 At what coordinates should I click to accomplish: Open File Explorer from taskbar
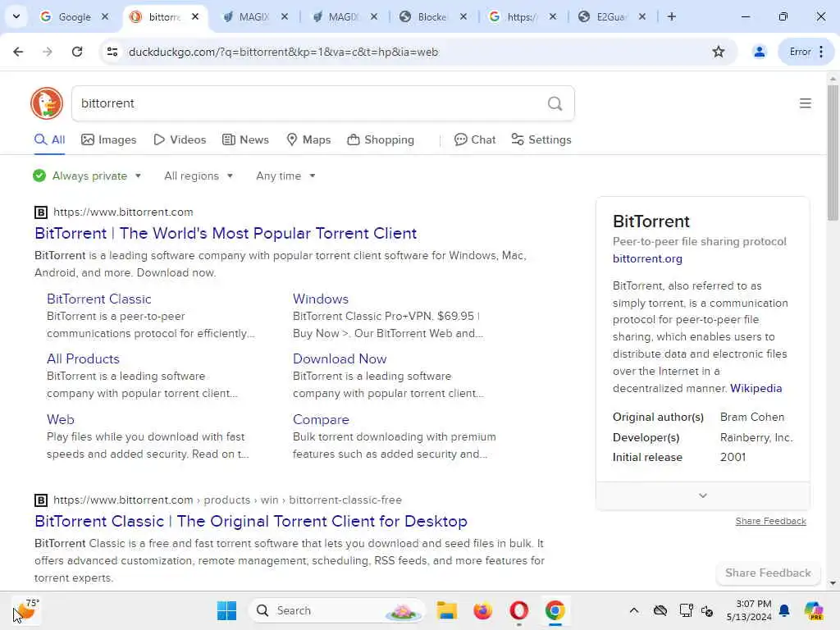click(446, 610)
